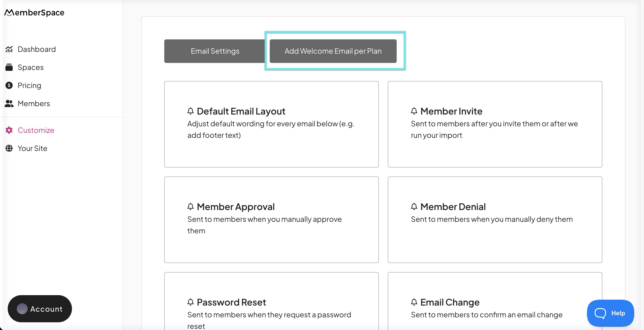Image resolution: width=644 pixels, height=330 pixels.
Task: Click the Spaces stack icon
Action: tap(9, 67)
